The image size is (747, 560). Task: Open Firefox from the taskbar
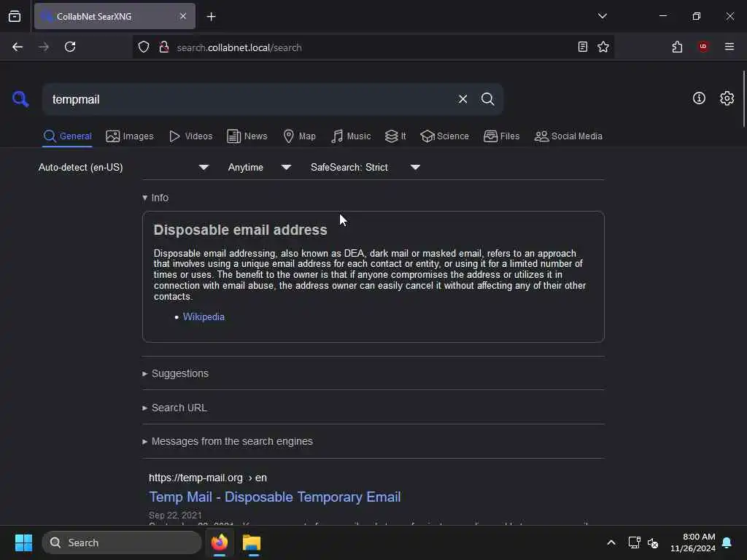[x=220, y=542]
